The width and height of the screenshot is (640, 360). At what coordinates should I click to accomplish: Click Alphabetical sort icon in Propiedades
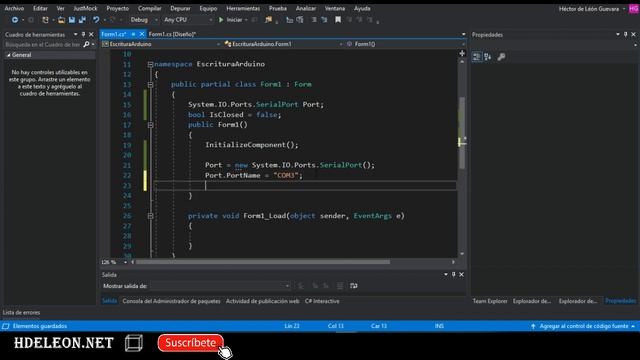[488, 57]
